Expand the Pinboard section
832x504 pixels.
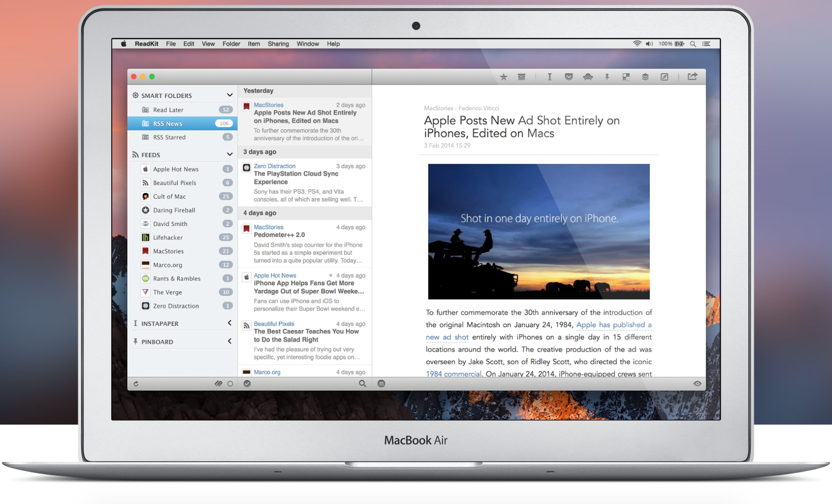(229, 341)
